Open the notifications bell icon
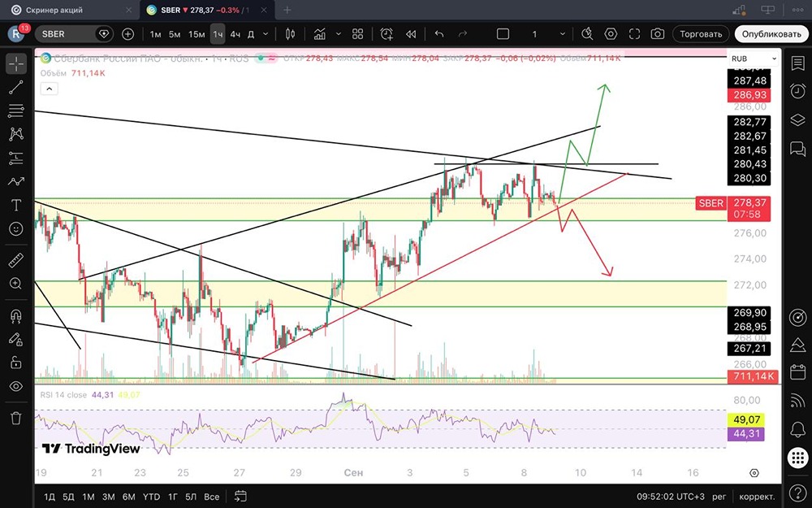Screen dimensions: 812x508 click(x=797, y=429)
